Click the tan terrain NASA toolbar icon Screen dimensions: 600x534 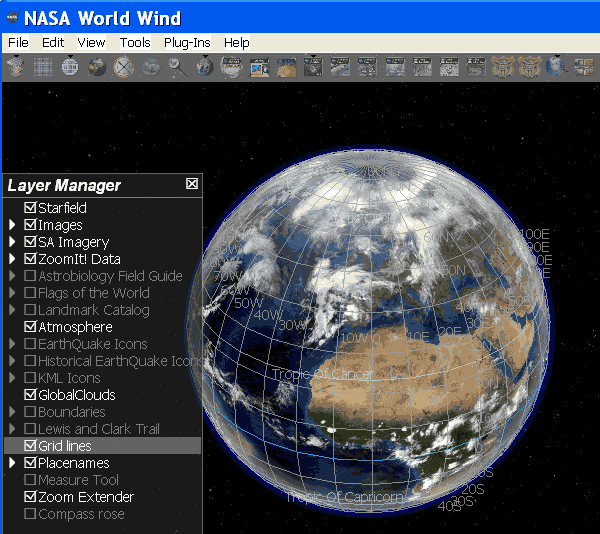coord(286,67)
